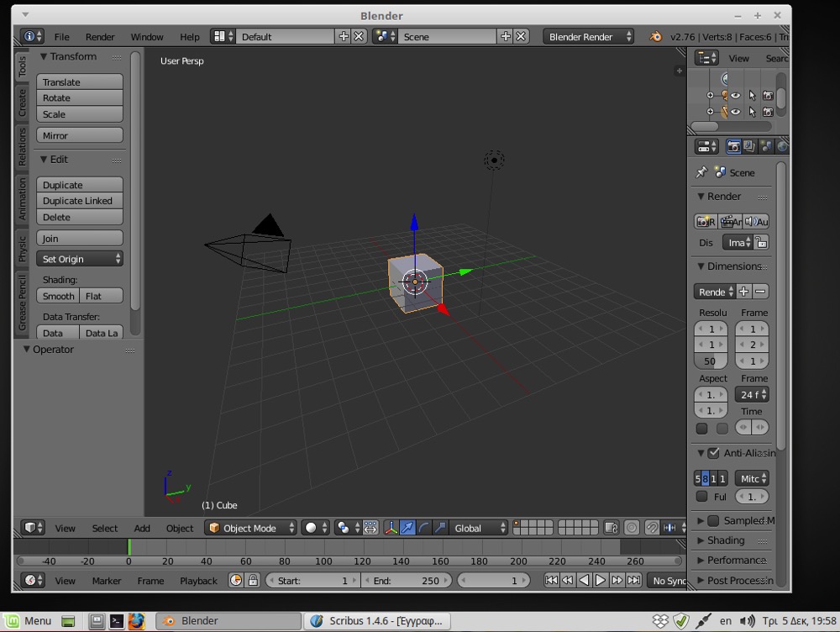
Task: Switch to the Create tab in tool shelf
Action: [x=23, y=103]
